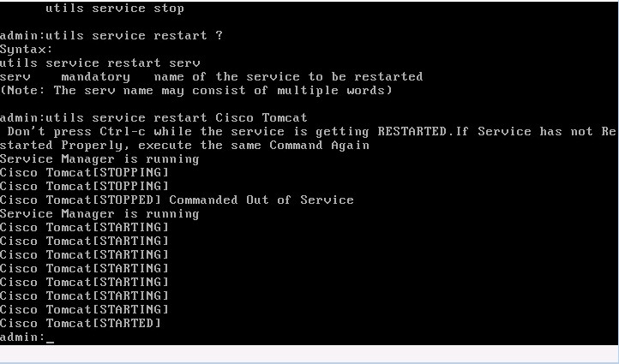Screen dimensions: 619x364
Task: Click the 'Syntax:' heading text
Action: coord(26,50)
